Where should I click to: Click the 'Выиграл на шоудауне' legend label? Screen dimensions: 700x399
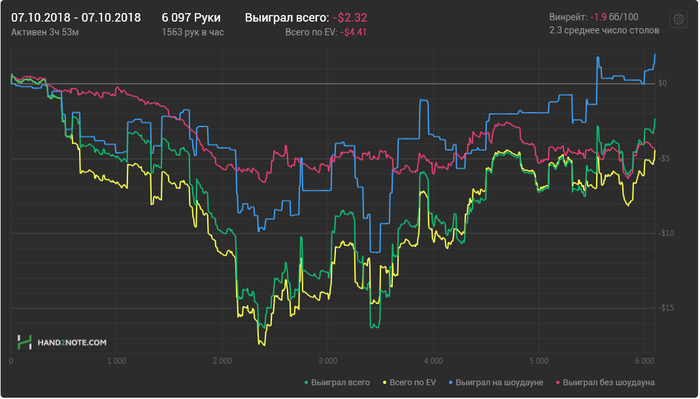(499, 382)
